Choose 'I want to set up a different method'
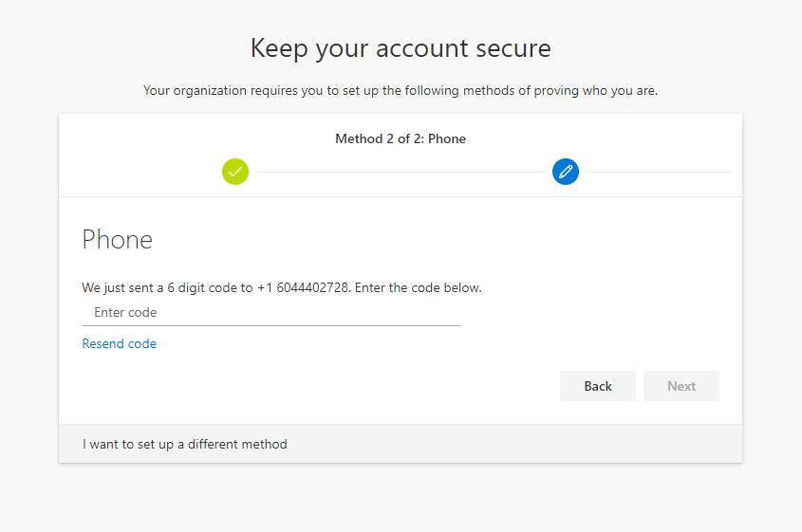The image size is (802, 532). (185, 444)
